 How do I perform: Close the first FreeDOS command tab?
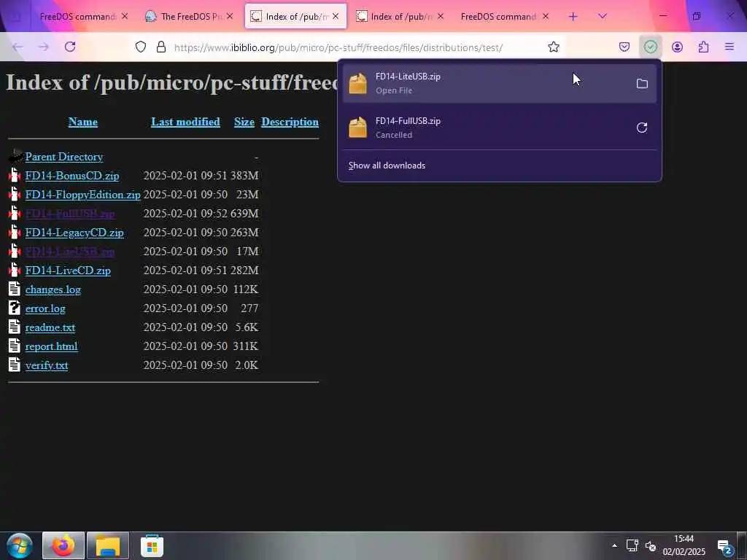tap(125, 16)
